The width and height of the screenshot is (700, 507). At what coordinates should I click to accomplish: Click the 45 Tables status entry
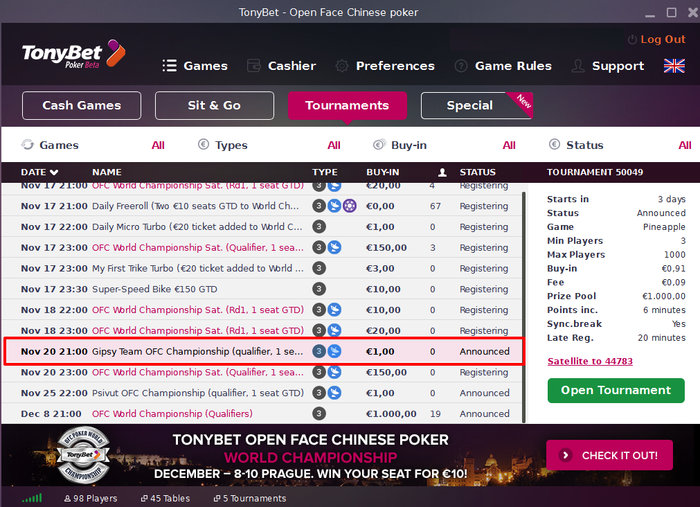pos(165,499)
